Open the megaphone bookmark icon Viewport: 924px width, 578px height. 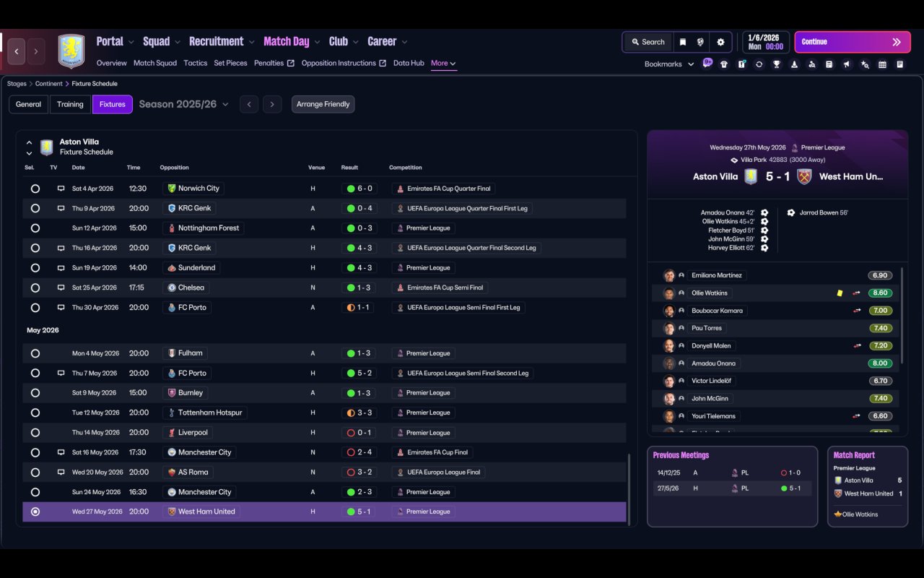point(847,64)
